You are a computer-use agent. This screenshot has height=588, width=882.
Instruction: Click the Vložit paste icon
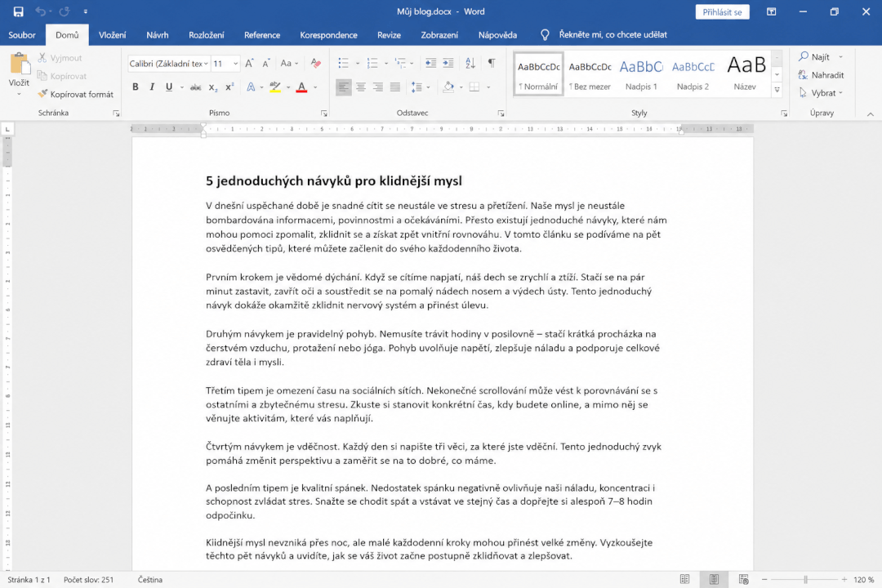[x=19, y=64]
